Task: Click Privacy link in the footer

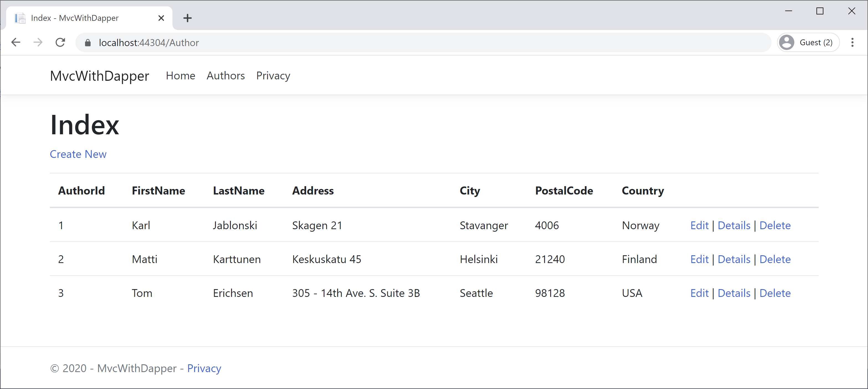Action: (204, 368)
